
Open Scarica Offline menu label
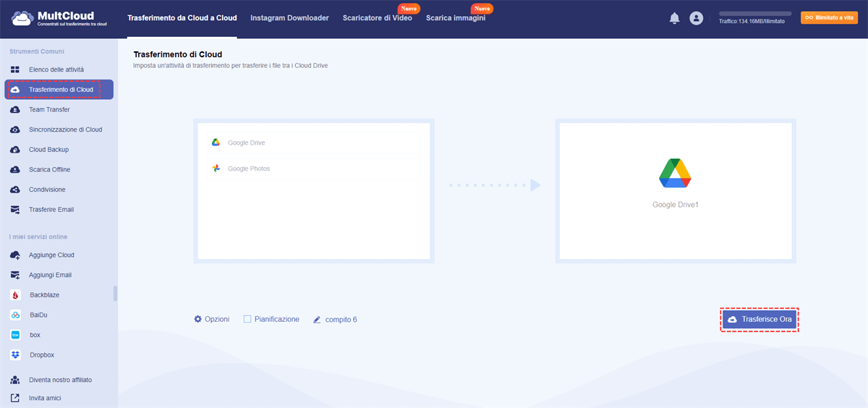pos(49,169)
